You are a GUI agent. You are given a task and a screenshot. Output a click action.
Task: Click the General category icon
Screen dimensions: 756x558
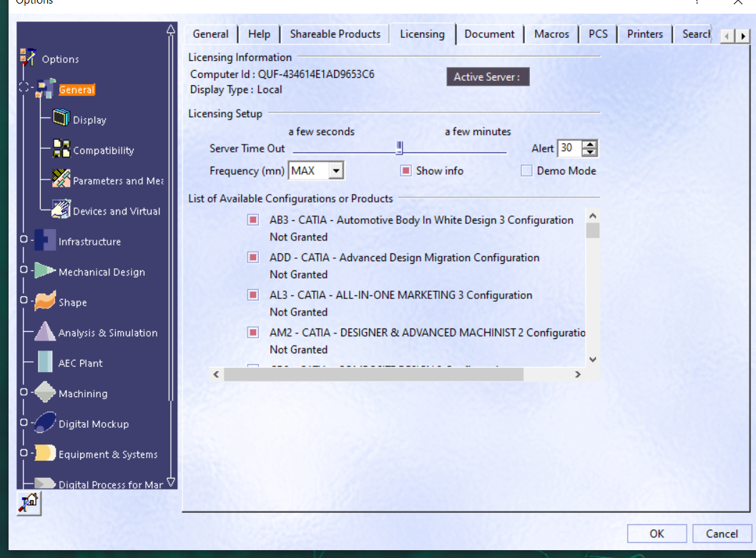46,89
